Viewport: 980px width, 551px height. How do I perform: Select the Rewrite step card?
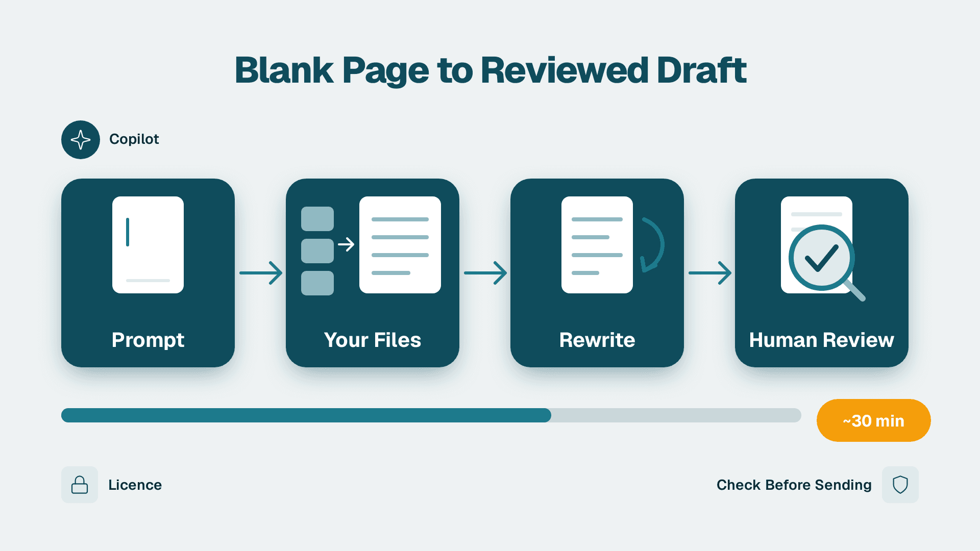[x=597, y=272]
